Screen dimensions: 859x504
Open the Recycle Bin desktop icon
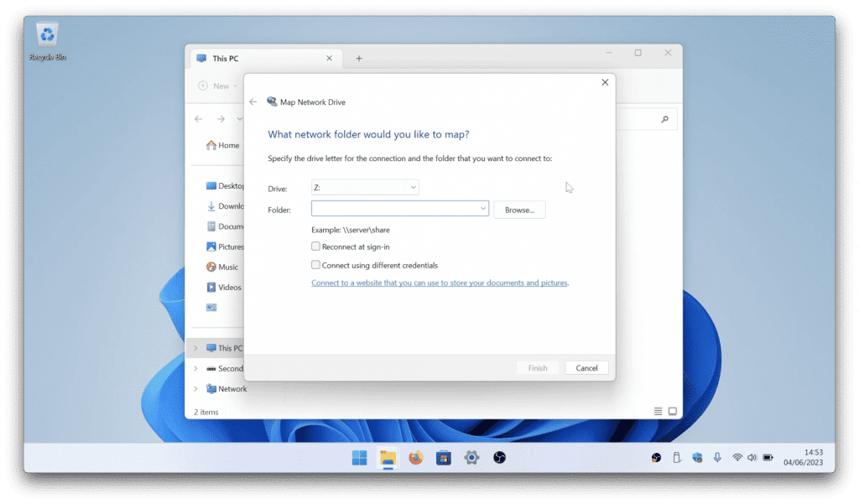click(x=48, y=42)
